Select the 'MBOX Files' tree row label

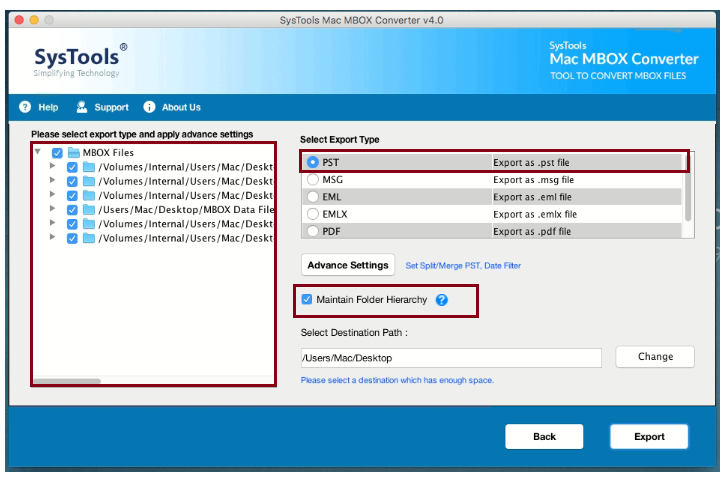(x=108, y=153)
